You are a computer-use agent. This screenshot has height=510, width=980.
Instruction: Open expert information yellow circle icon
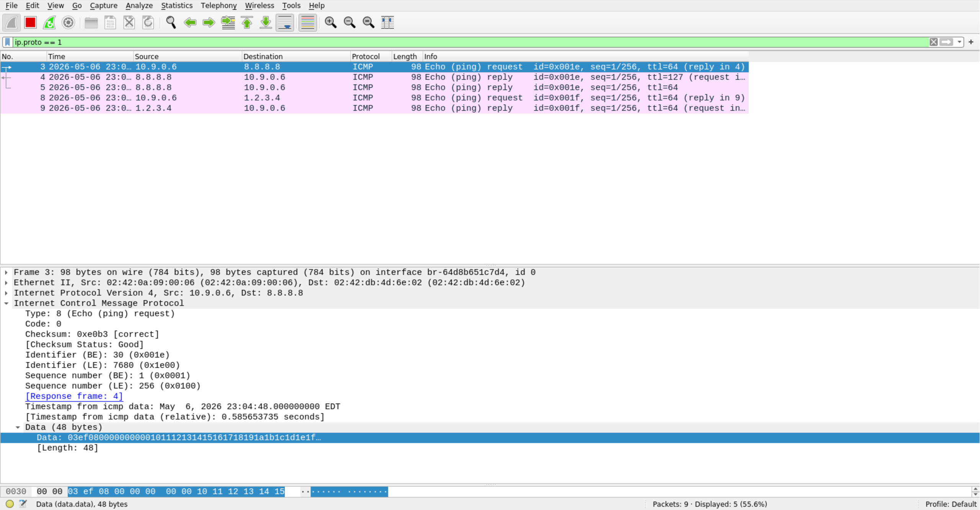[x=10, y=504]
